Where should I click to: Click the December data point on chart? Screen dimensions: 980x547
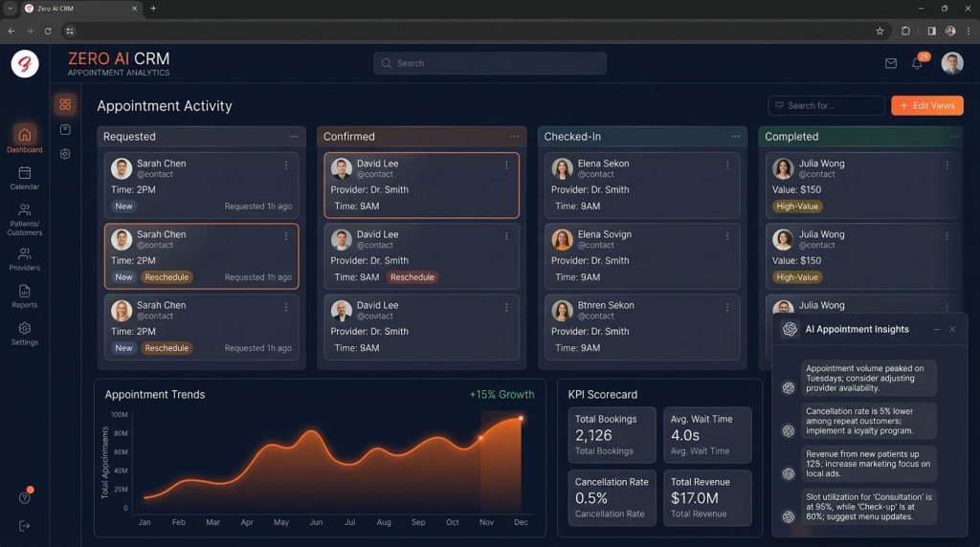pos(521,418)
